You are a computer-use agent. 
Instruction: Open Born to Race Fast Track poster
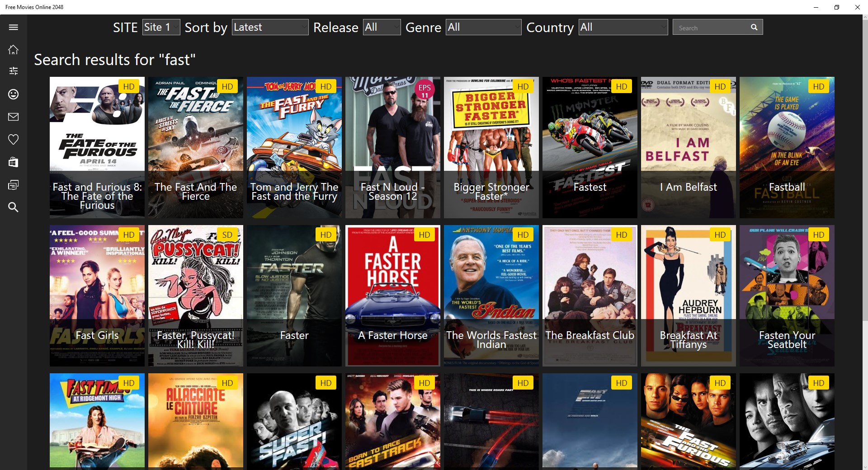[x=393, y=422]
